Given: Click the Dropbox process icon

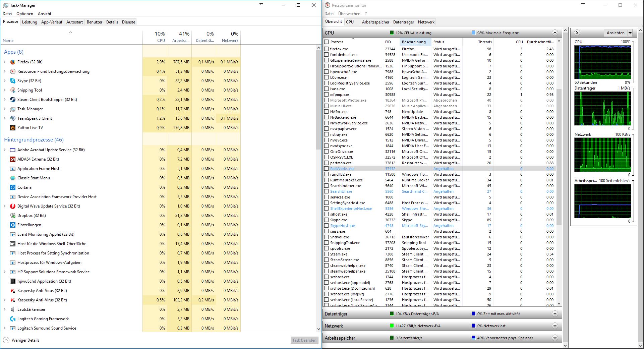Looking at the screenshot, I should tap(13, 216).
